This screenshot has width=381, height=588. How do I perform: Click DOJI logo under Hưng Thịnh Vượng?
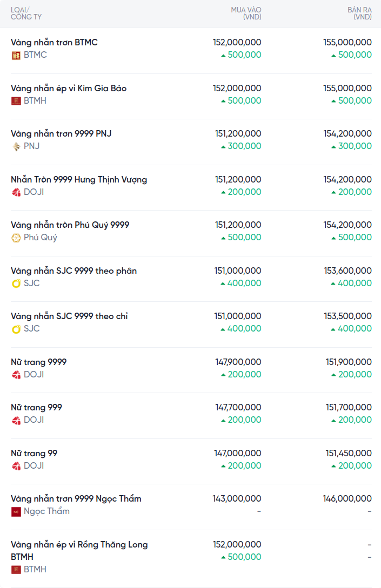click(x=16, y=192)
